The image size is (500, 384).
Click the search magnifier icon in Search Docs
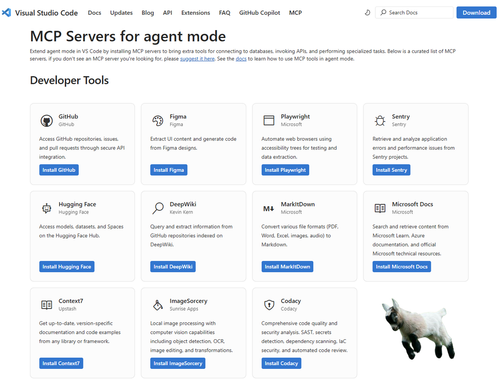pos(383,12)
